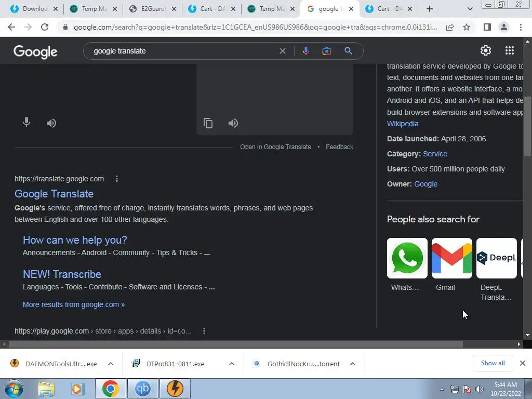The width and height of the screenshot is (532, 399).
Task: Open options for play.google.com result
Action: (204, 331)
